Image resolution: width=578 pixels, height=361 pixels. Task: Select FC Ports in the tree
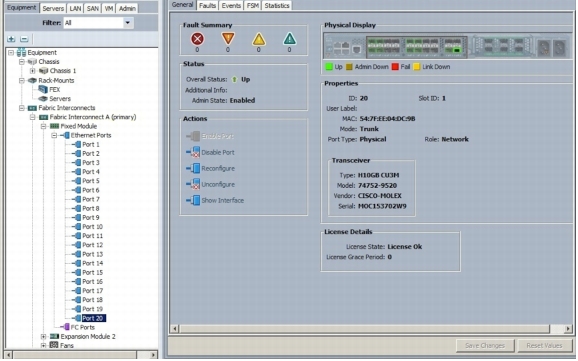pos(83,327)
